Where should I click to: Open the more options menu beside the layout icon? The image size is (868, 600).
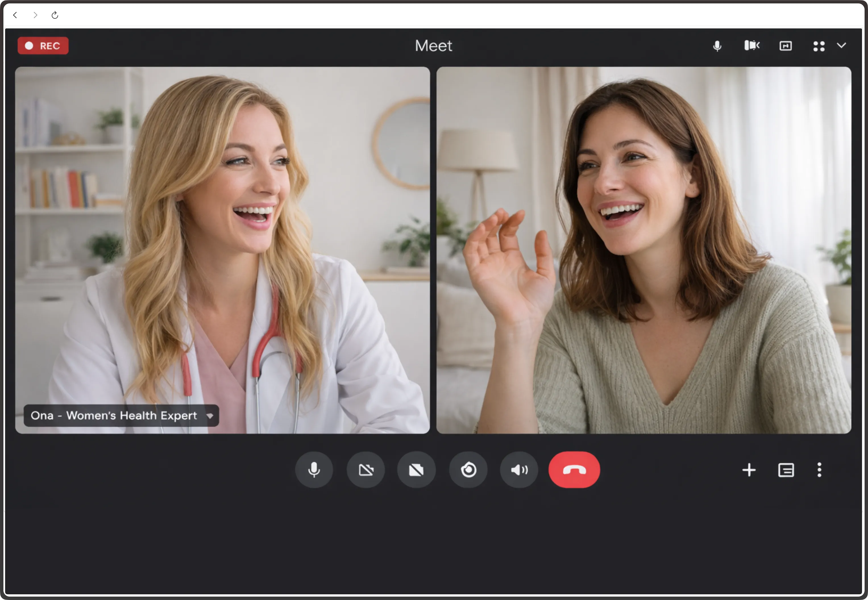[819, 470]
